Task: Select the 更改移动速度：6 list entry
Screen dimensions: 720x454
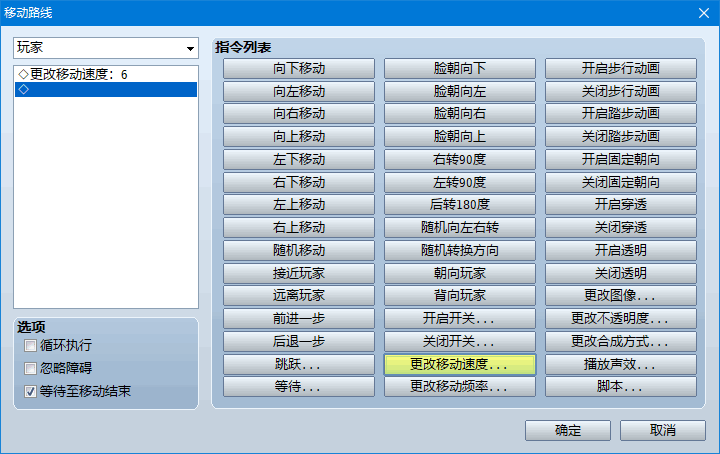Action: [x=106, y=74]
